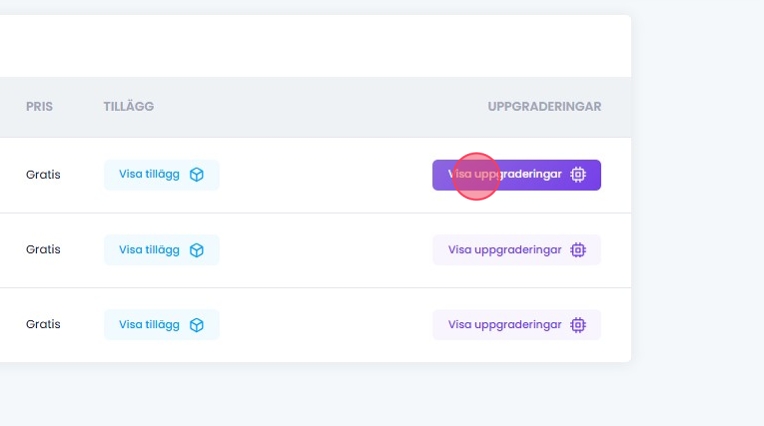Screen dimensions: 764x426
Task: Click the TILLÄGG column header
Action: point(128,106)
